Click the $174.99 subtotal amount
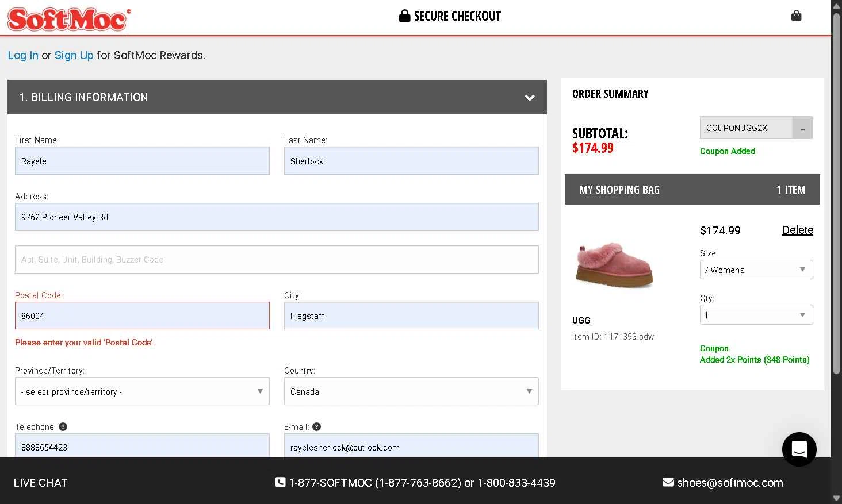Image resolution: width=842 pixels, height=504 pixels. [593, 148]
